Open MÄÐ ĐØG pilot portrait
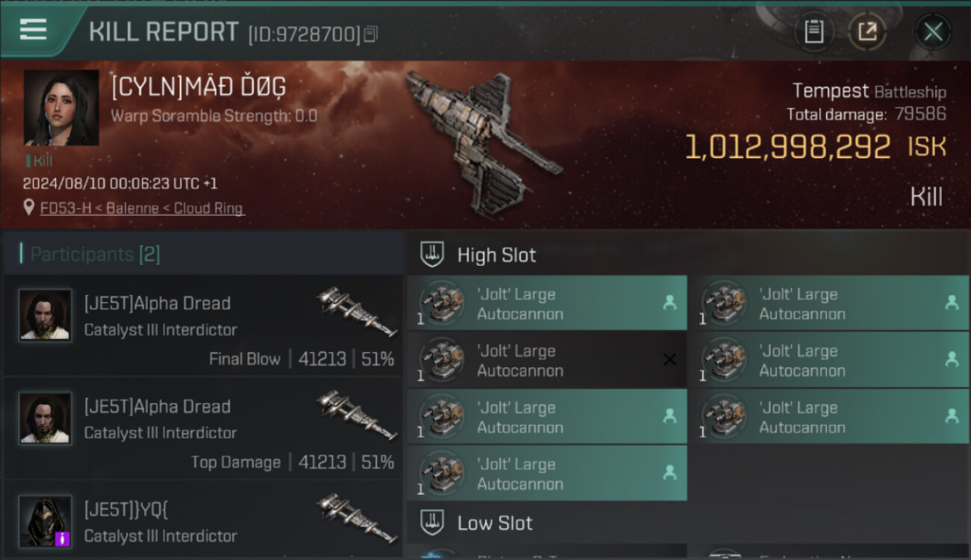The image size is (971, 560). pos(61,108)
